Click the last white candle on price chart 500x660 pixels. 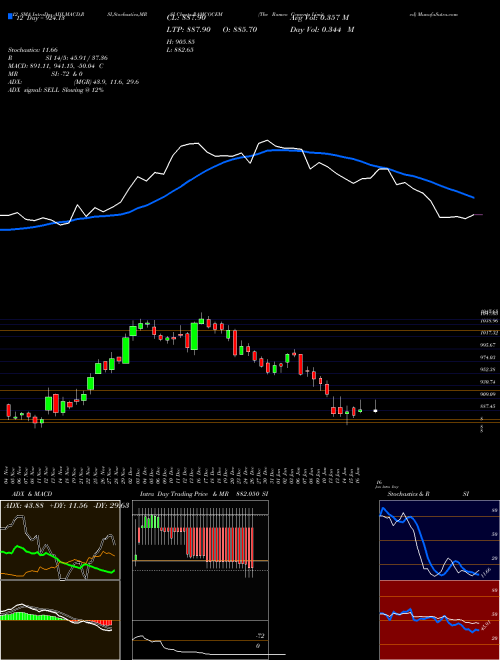point(375,406)
